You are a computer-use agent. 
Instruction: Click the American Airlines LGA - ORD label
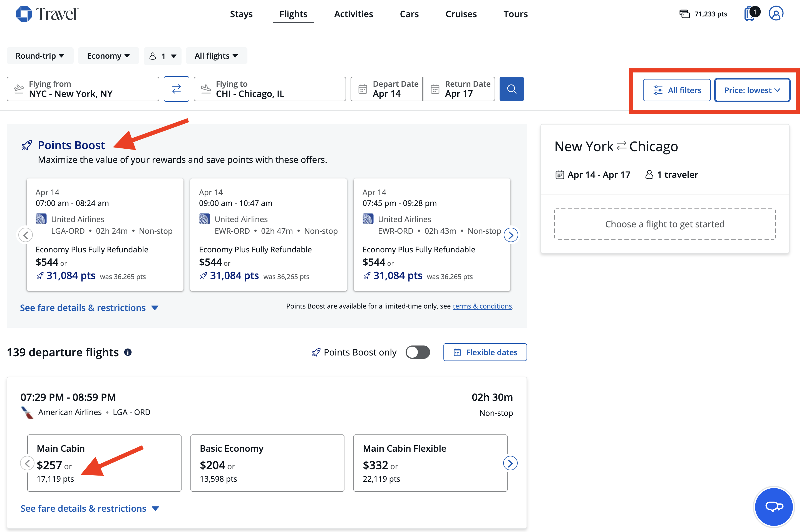click(94, 412)
